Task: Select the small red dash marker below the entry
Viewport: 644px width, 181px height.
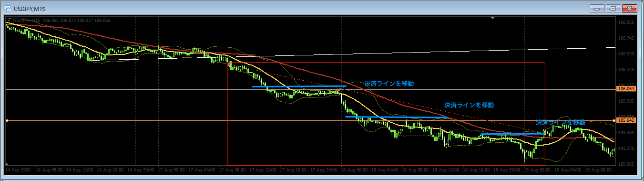Action: pyautogui.click(x=231, y=133)
